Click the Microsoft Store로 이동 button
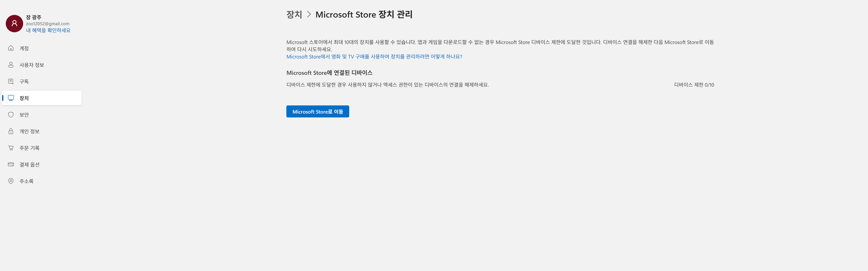868x271 pixels. 318,111
